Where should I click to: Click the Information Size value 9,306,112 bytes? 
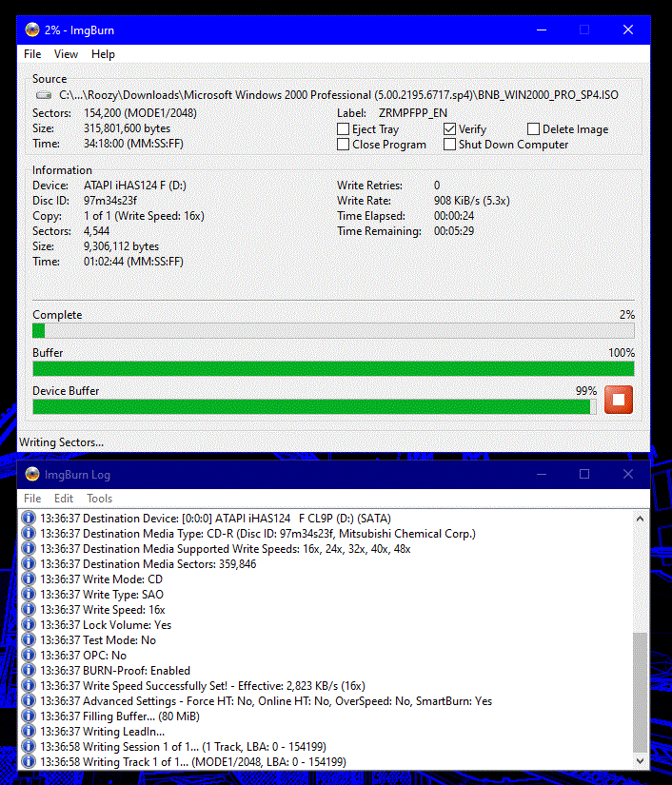(x=121, y=246)
